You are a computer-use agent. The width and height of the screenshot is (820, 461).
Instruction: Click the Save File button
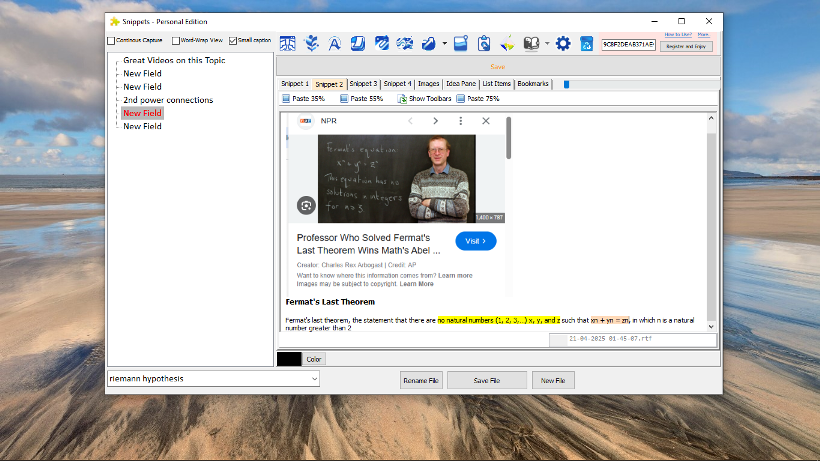[487, 381]
